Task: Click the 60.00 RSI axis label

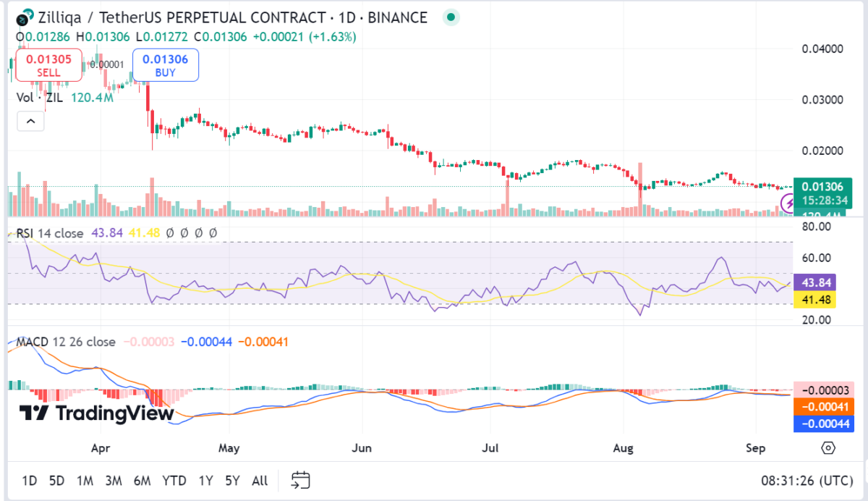Action: click(814, 258)
